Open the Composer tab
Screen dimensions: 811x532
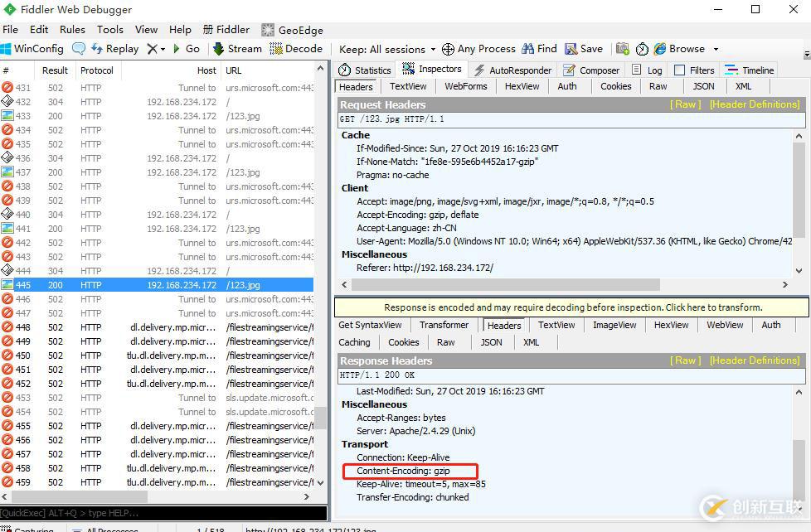tap(591, 70)
